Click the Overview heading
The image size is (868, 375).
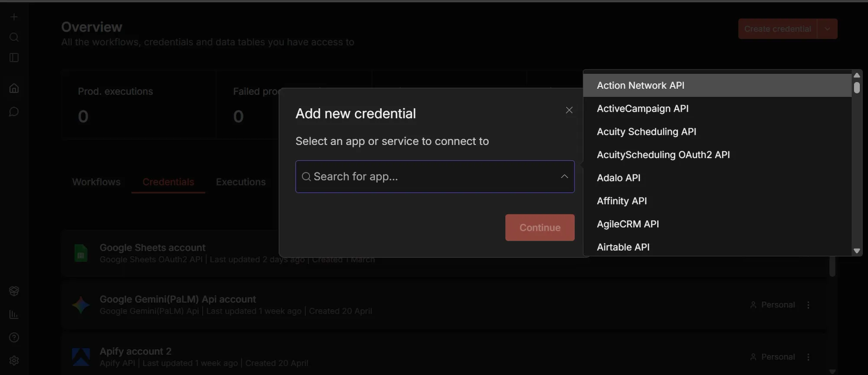click(92, 27)
